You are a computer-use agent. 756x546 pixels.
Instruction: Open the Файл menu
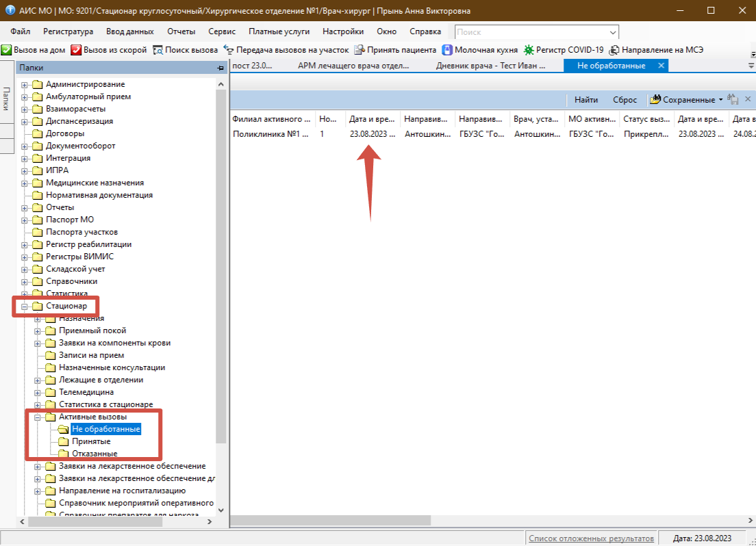coord(21,31)
